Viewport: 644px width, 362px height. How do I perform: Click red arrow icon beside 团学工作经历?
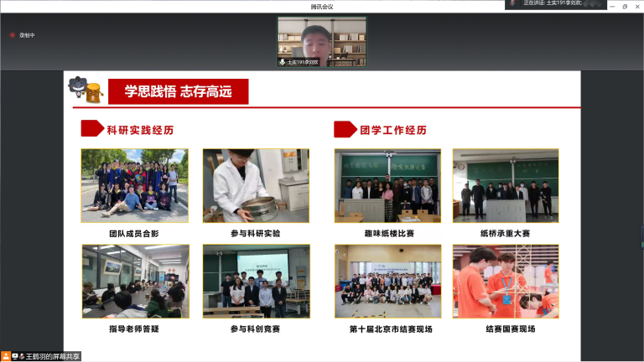(345, 130)
